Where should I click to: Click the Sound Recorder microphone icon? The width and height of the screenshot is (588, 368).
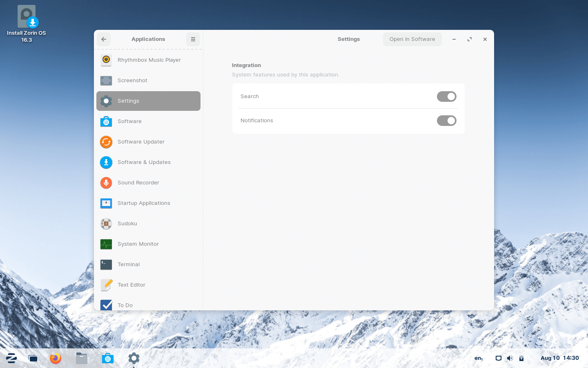[106, 183]
